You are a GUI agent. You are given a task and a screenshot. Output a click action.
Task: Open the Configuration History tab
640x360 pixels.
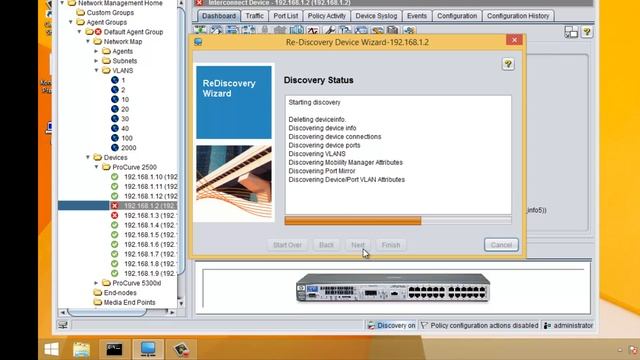tap(518, 16)
